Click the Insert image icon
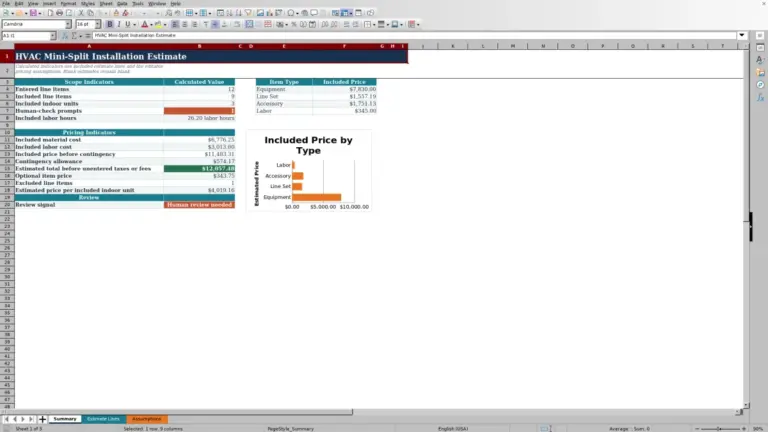 coord(260,13)
